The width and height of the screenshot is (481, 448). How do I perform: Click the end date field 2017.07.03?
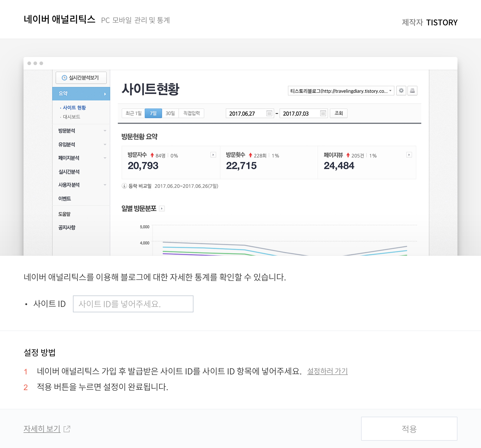(x=303, y=113)
